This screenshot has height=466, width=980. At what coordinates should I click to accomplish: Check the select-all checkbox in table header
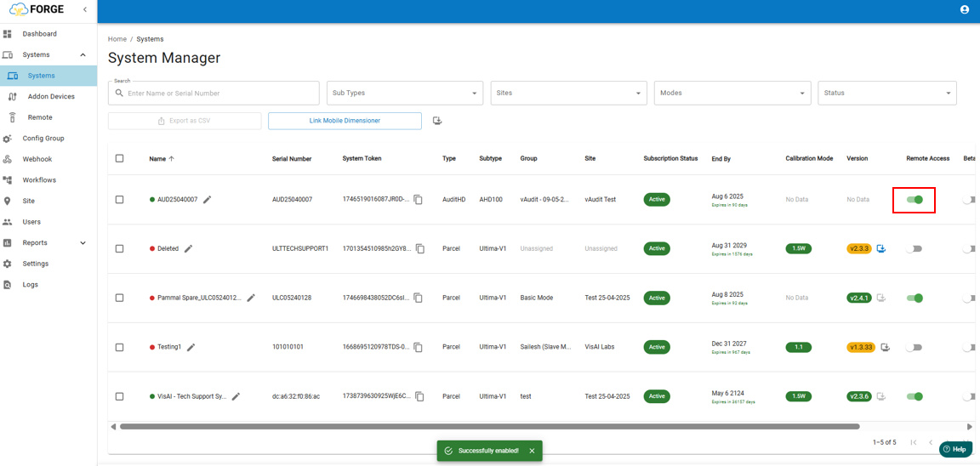pos(119,158)
